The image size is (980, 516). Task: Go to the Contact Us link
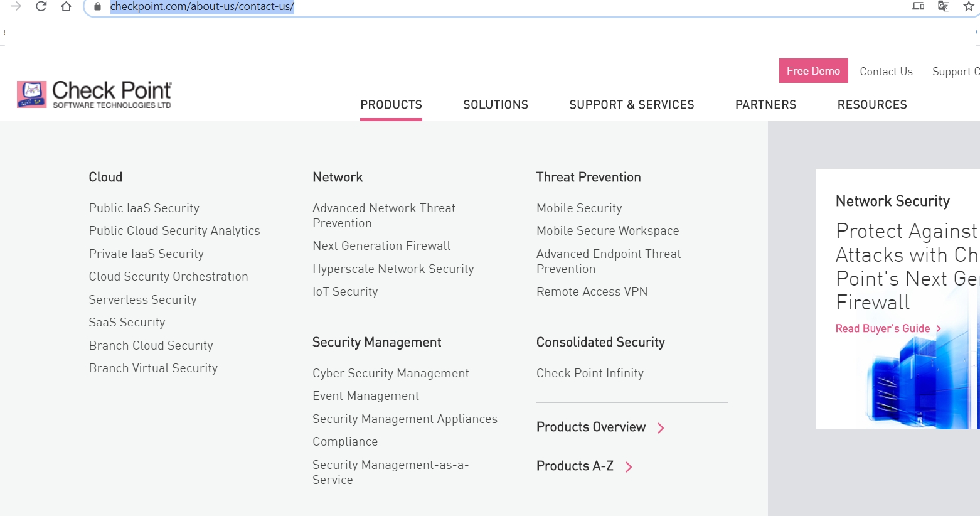886,72
